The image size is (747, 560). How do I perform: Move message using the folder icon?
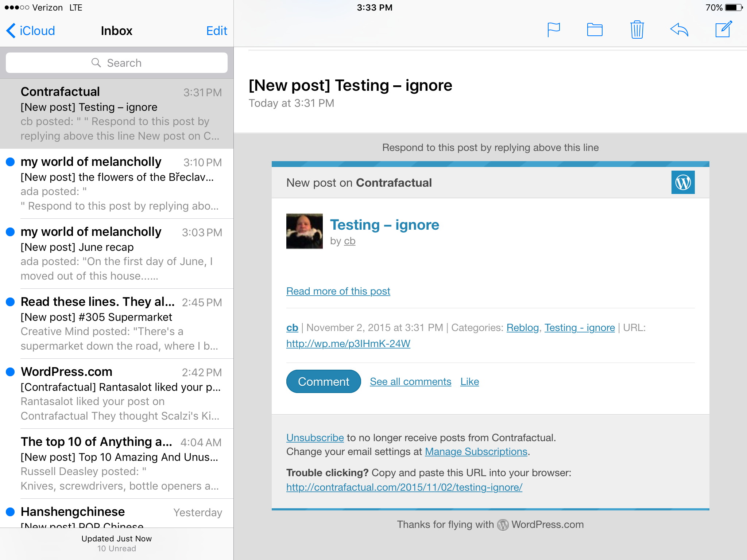(595, 30)
